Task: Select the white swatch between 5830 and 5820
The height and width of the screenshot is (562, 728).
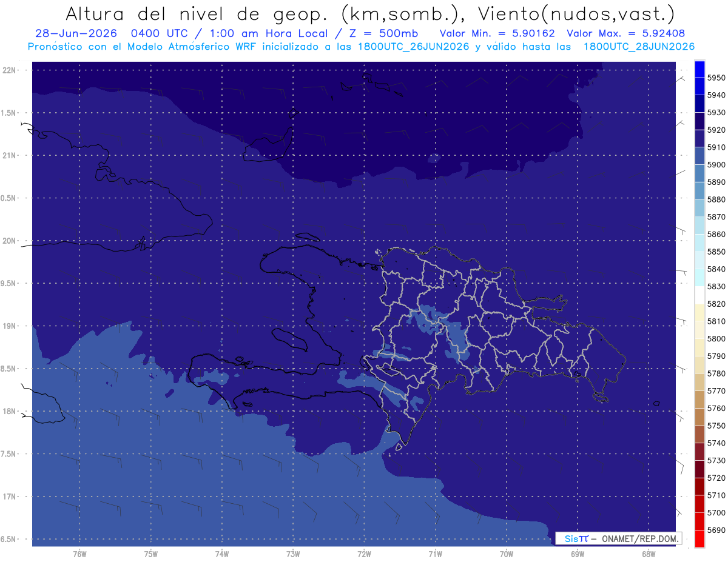Action: point(699,295)
